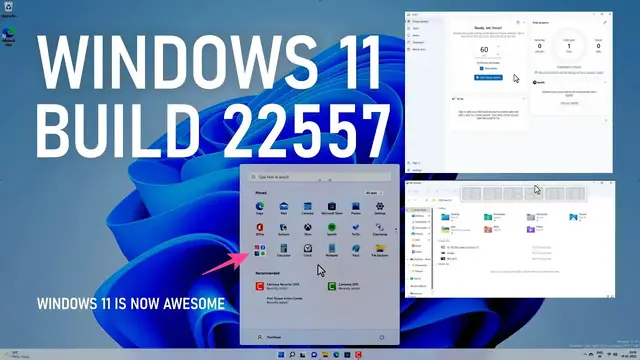This screenshot has width=640, height=360.
Task: Launch Clipchamp from pinned apps
Action: pos(380,229)
